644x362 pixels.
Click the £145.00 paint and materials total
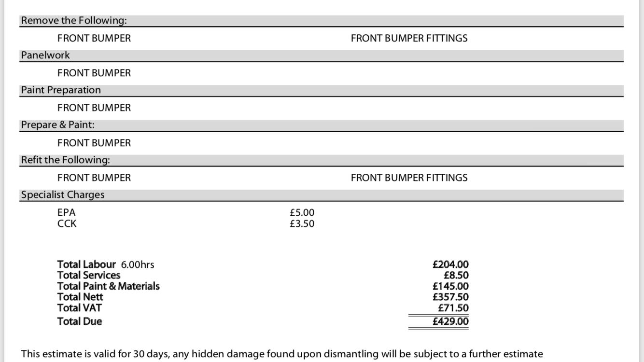click(x=450, y=286)
